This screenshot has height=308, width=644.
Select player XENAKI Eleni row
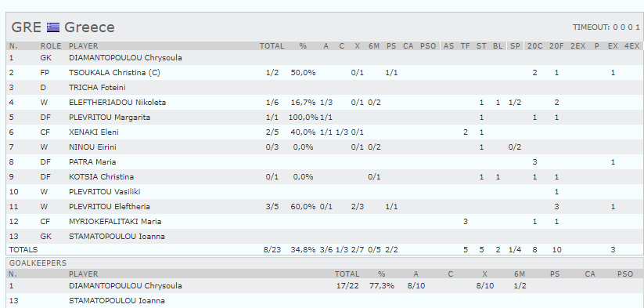coord(325,132)
